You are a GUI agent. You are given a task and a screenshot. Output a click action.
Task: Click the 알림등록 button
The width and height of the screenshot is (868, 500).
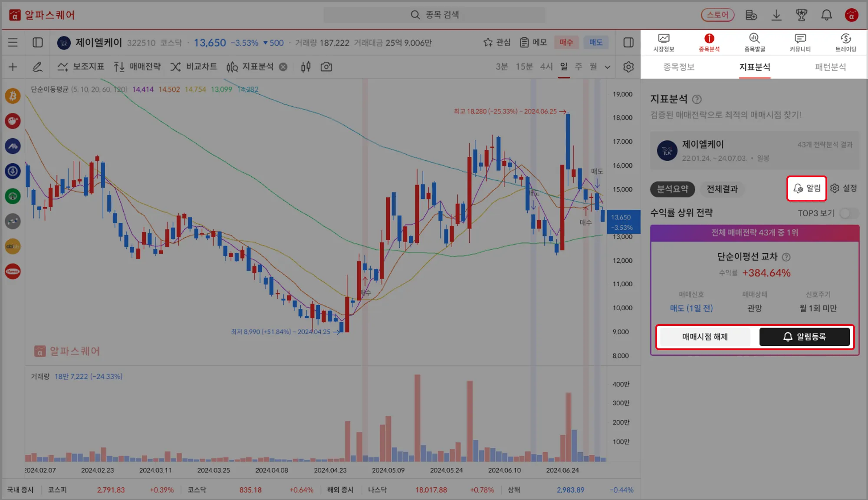[x=804, y=337]
